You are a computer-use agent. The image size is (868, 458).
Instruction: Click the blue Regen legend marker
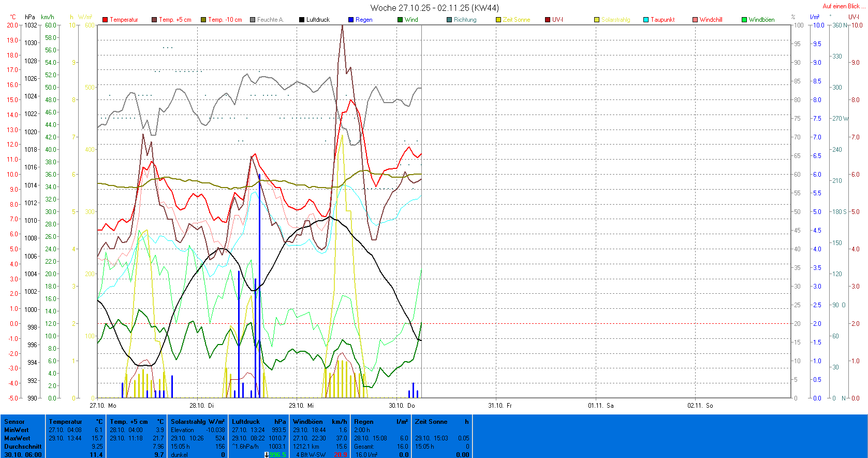coord(351,20)
